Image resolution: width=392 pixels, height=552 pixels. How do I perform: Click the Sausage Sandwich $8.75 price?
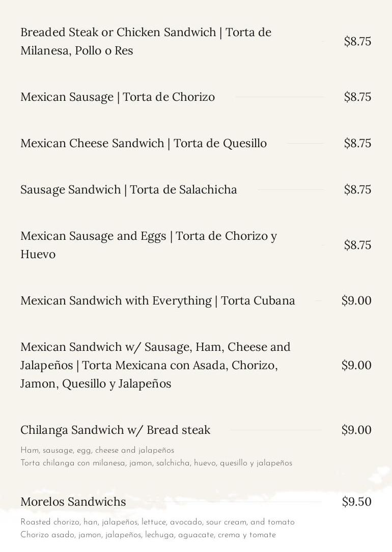click(357, 189)
